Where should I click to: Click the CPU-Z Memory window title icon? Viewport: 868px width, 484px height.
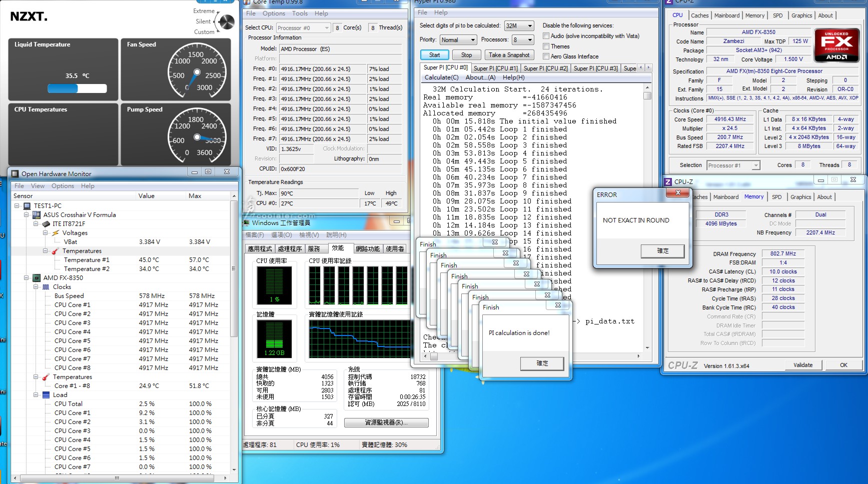668,181
